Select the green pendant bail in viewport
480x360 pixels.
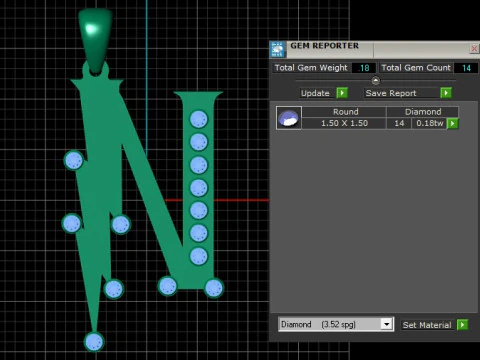coord(95,40)
